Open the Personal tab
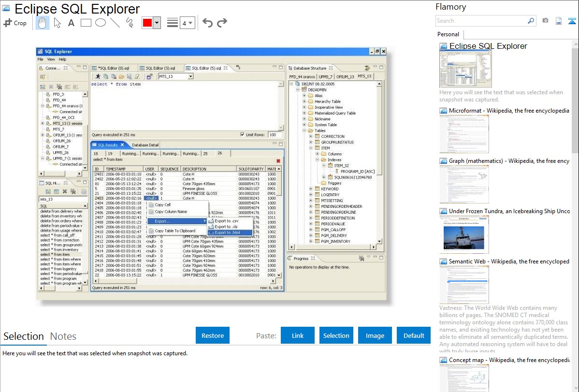 coord(448,34)
